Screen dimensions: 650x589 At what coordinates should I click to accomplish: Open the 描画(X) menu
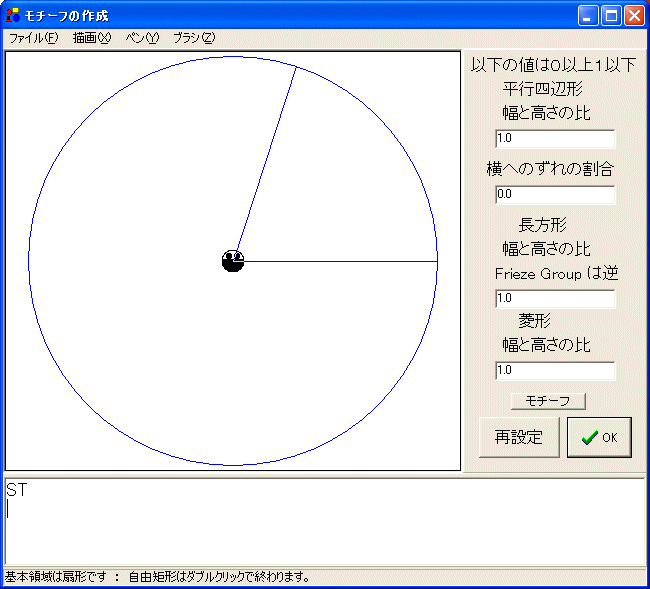click(x=92, y=38)
